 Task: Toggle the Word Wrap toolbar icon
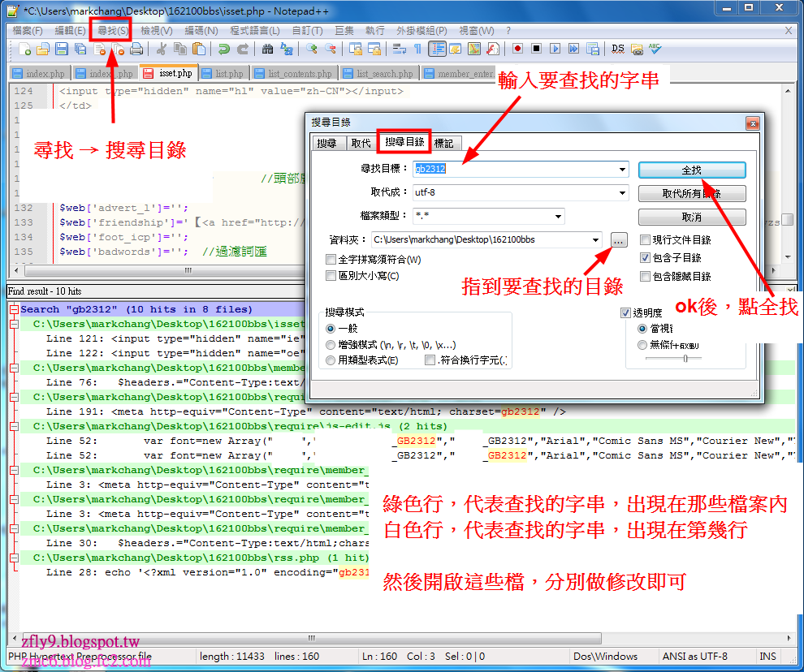click(400, 50)
